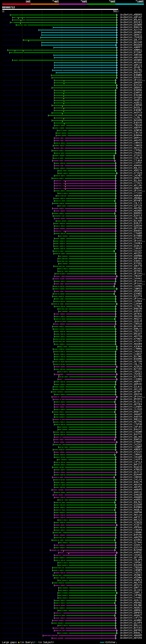This screenshot has height=644, width=146.
Task: Open hit UniRef100_B9SXE3
Action: 131,22
